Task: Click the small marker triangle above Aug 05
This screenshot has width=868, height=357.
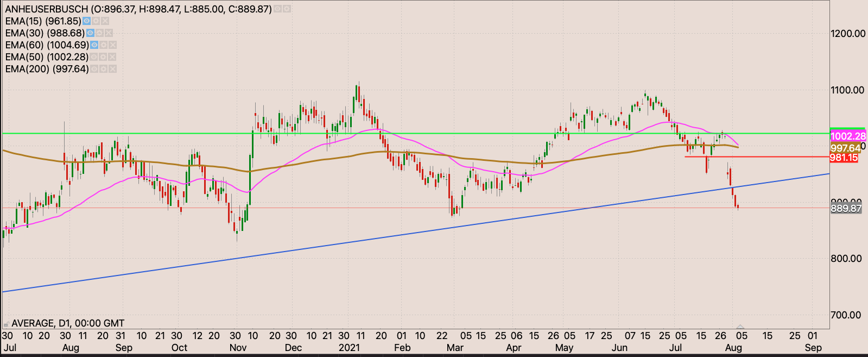Action: point(740,327)
